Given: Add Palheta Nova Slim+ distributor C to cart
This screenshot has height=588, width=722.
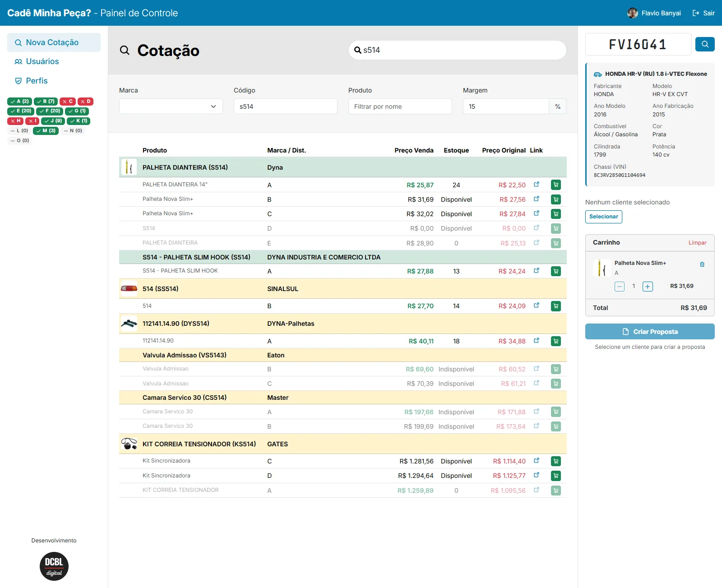Looking at the screenshot, I should point(556,214).
